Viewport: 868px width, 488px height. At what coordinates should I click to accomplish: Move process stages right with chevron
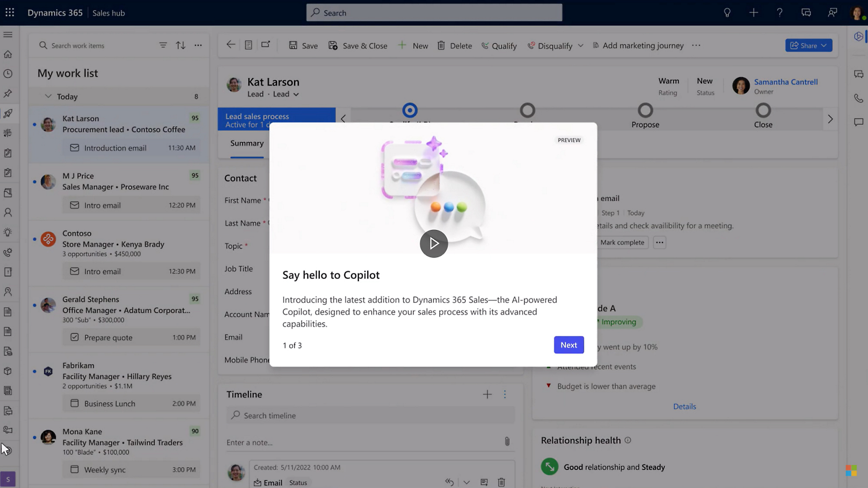pos(830,119)
